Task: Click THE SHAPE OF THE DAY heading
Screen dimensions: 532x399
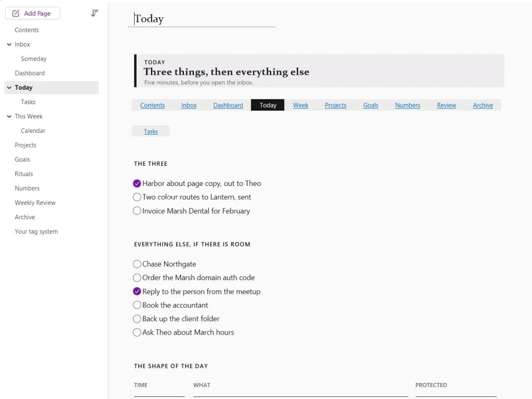Action: [170, 366]
